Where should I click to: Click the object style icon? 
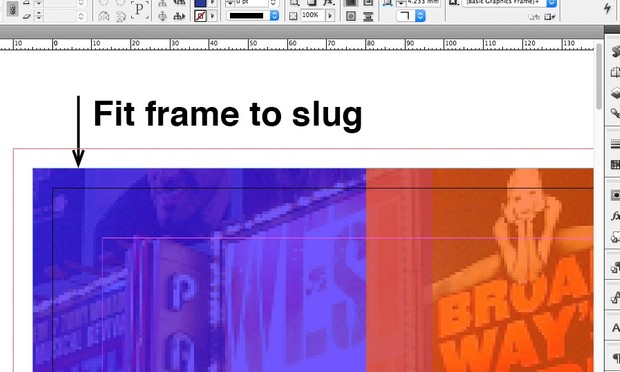[x=454, y=3]
